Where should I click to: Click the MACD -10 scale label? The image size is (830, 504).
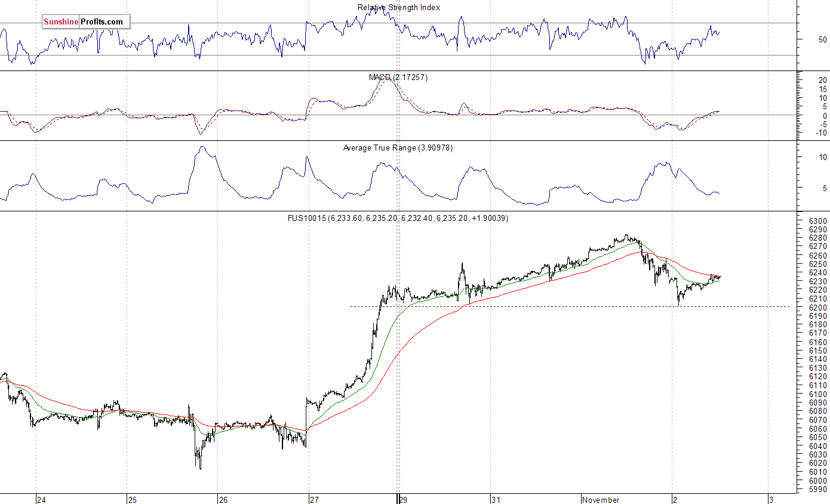(x=821, y=133)
